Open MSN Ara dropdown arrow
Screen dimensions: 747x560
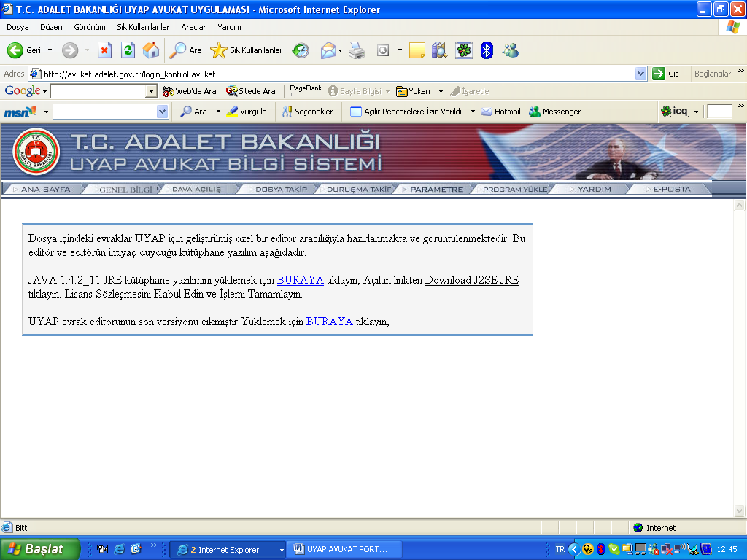pyautogui.click(x=218, y=112)
